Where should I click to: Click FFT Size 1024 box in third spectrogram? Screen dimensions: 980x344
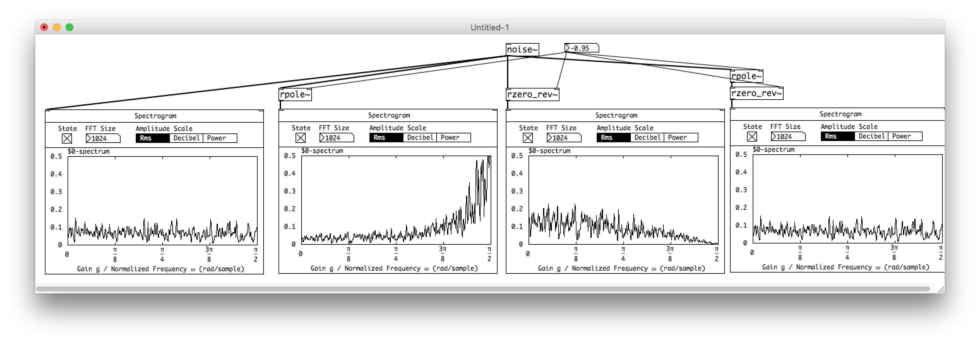point(564,138)
